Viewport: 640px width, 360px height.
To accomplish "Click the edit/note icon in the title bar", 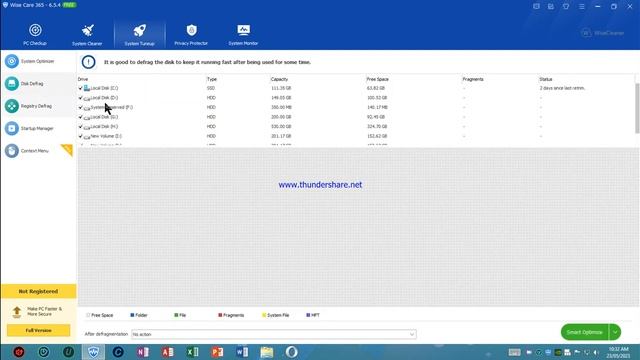I will [x=551, y=7].
